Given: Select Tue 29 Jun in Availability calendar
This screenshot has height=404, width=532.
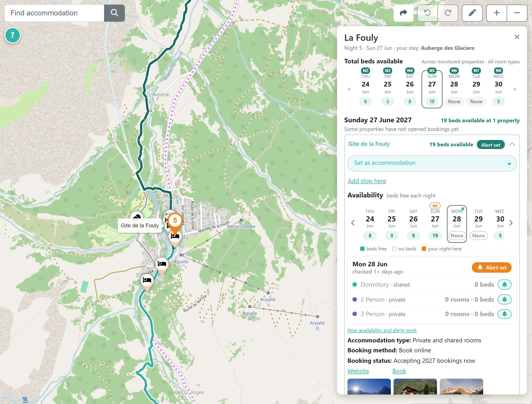Looking at the screenshot, I should coord(478,225).
